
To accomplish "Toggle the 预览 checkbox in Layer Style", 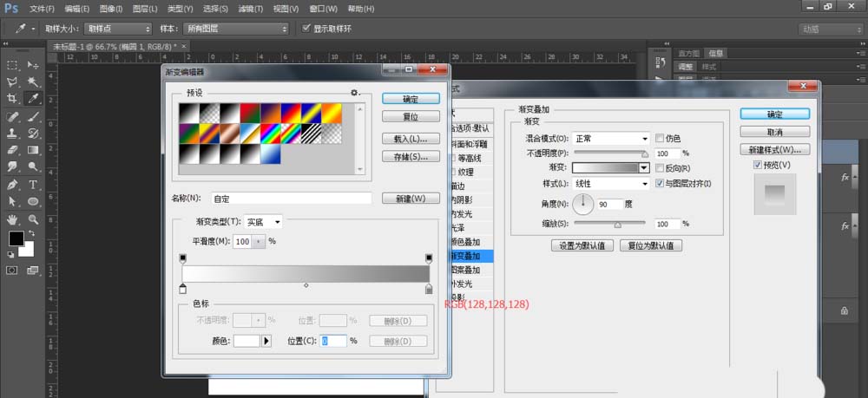I will click(758, 165).
